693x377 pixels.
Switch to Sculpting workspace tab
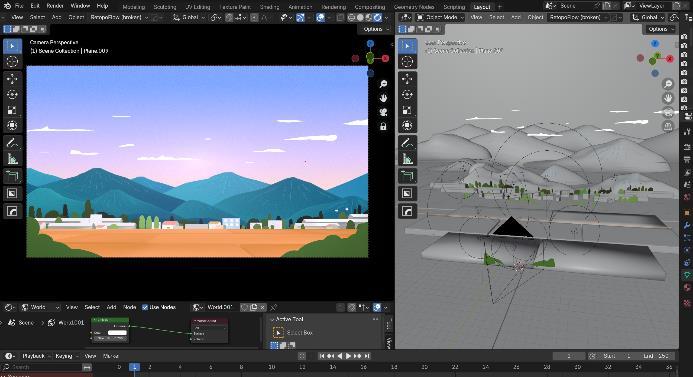coord(164,7)
